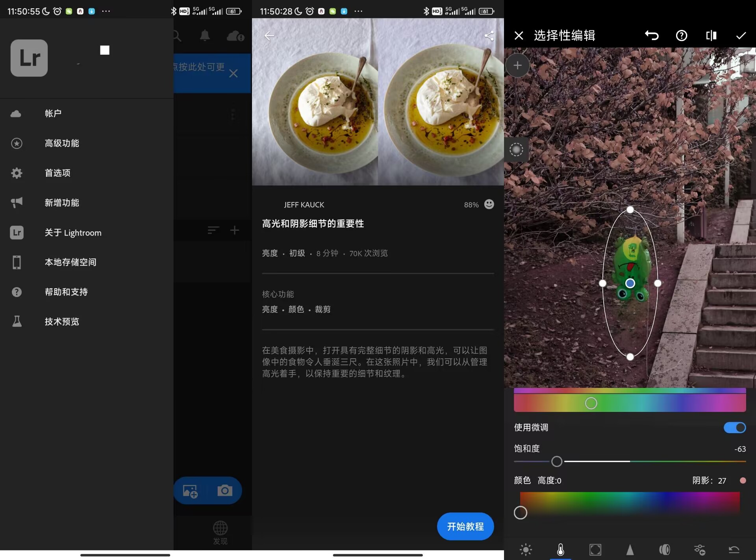This screenshot has height=560, width=756.
Task: Click the help question mark icon
Action: pos(681,35)
